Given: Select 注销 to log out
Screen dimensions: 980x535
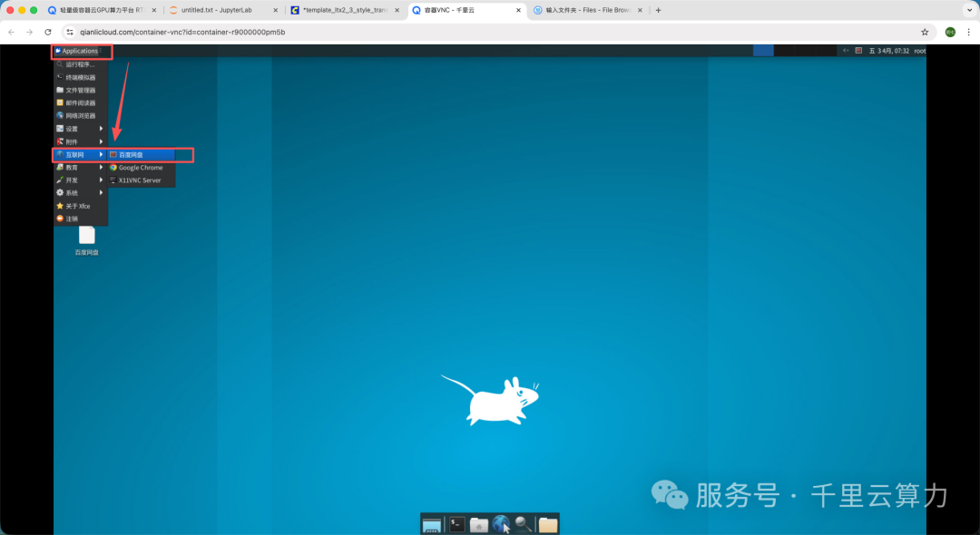Looking at the screenshot, I should [x=81, y=219].
